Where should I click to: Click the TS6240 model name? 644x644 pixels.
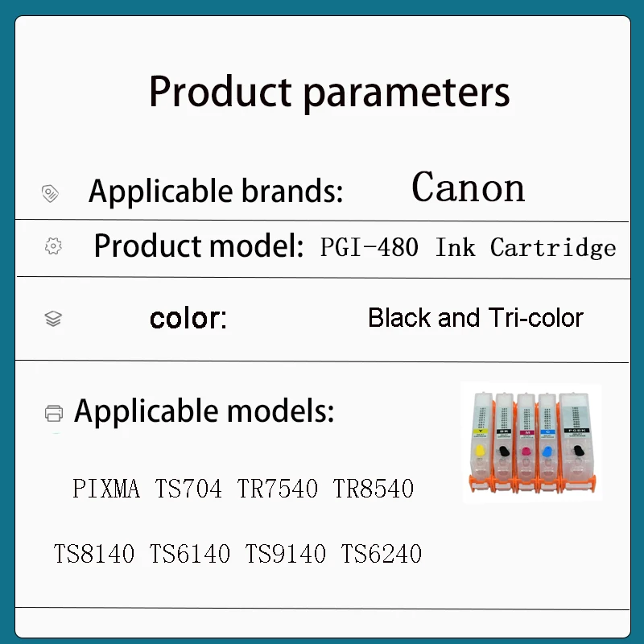click(382, 554)
